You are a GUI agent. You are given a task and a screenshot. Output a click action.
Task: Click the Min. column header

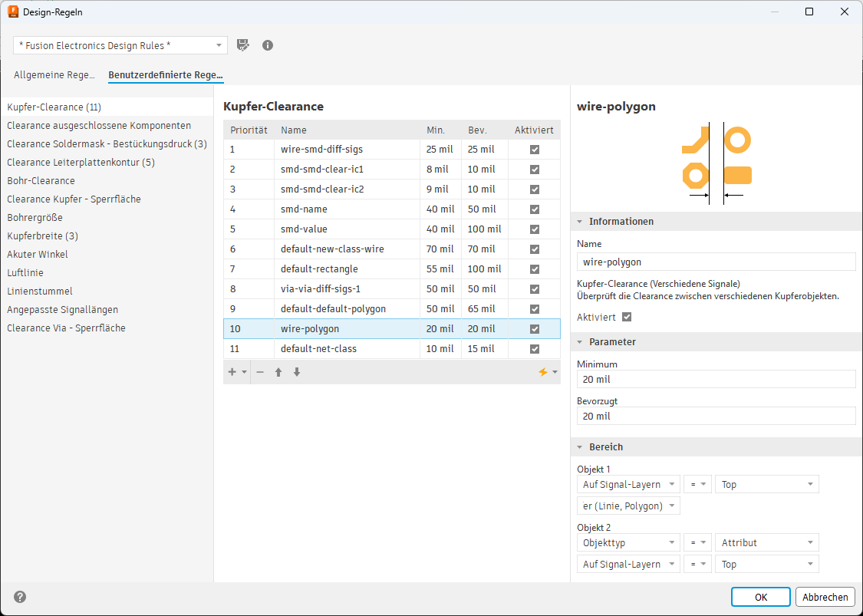440,130
